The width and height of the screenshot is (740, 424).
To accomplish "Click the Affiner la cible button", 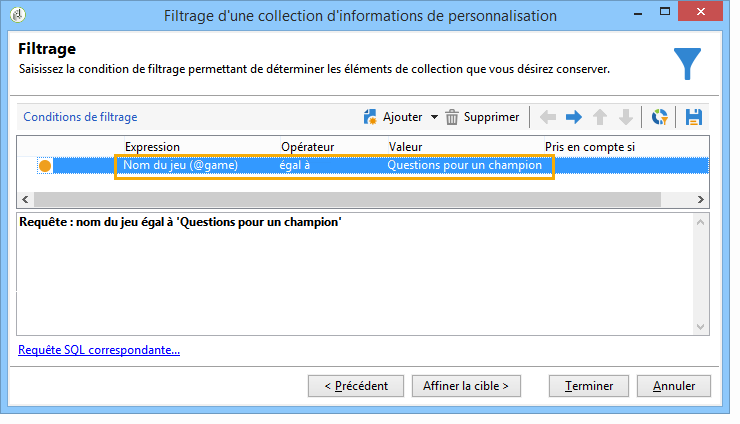I will tap(466, 385).
